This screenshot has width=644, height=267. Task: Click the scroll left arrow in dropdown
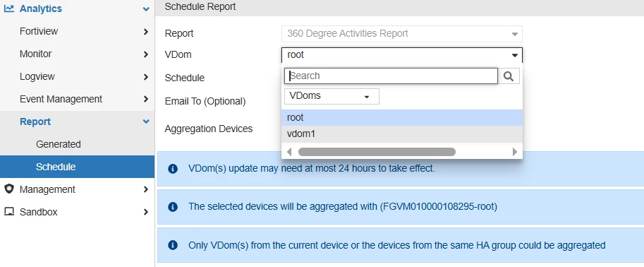point(289,152)
